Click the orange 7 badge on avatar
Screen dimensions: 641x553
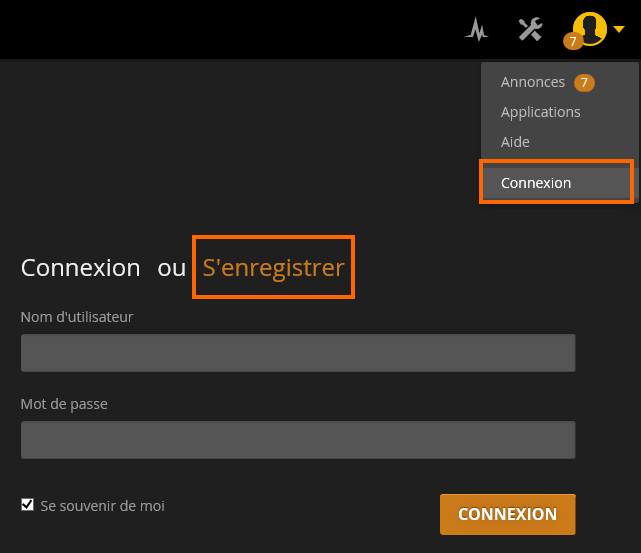coord(573,41)
